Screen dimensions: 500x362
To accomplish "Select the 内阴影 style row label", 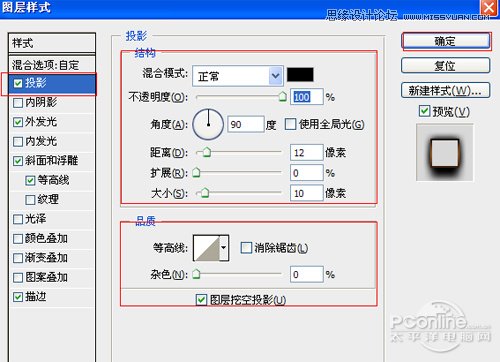I will (x=41, y=102).
